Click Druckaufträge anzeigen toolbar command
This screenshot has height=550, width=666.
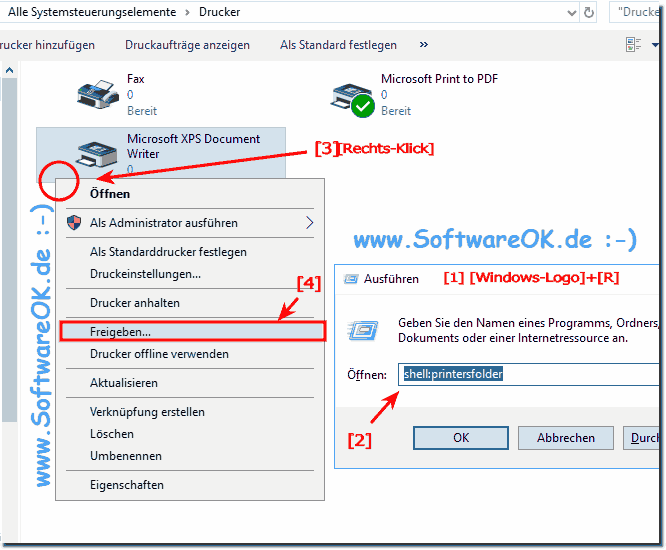coord(187,45)
